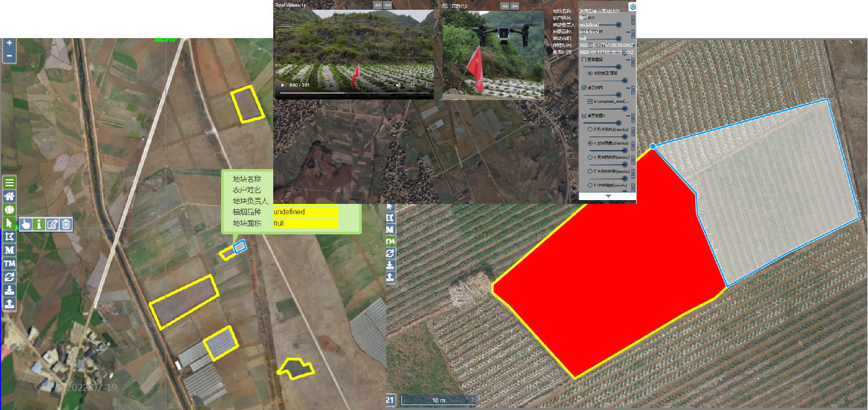The width and height of the screenshot is (868, 410).
Task: Choose the hand select tool in sub-toolbar
Action: [x=26, y=224]
